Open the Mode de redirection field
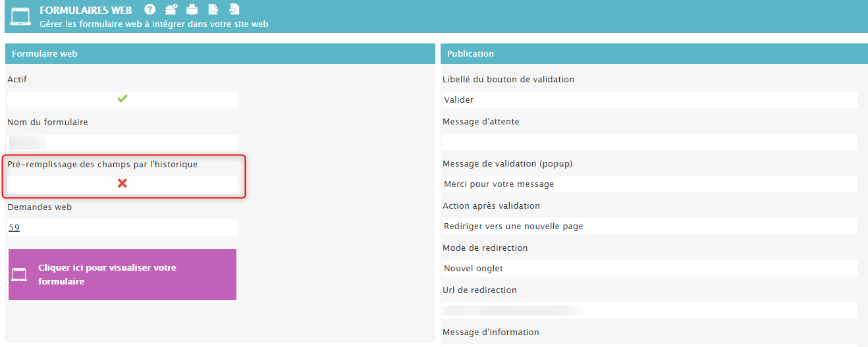This screenshot has width=868, height=347. pos(649,269)
